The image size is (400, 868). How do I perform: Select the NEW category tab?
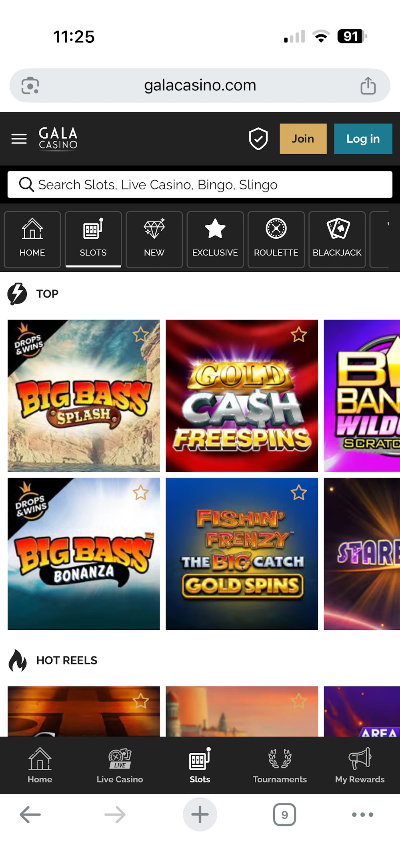click(x=154, y=239)
